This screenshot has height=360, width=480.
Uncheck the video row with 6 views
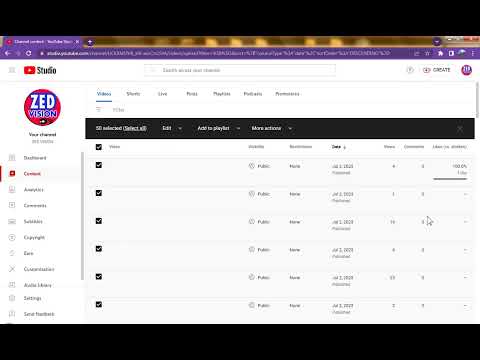click(99, 249)
